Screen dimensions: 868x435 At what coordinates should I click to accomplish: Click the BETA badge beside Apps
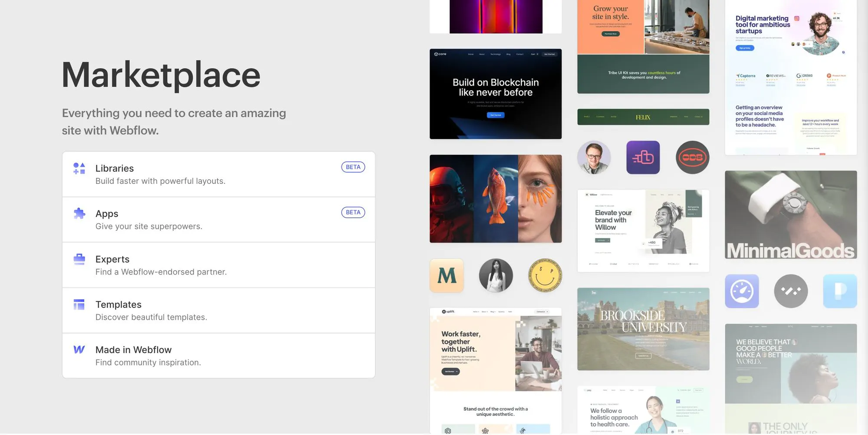(x=353, y=213)
